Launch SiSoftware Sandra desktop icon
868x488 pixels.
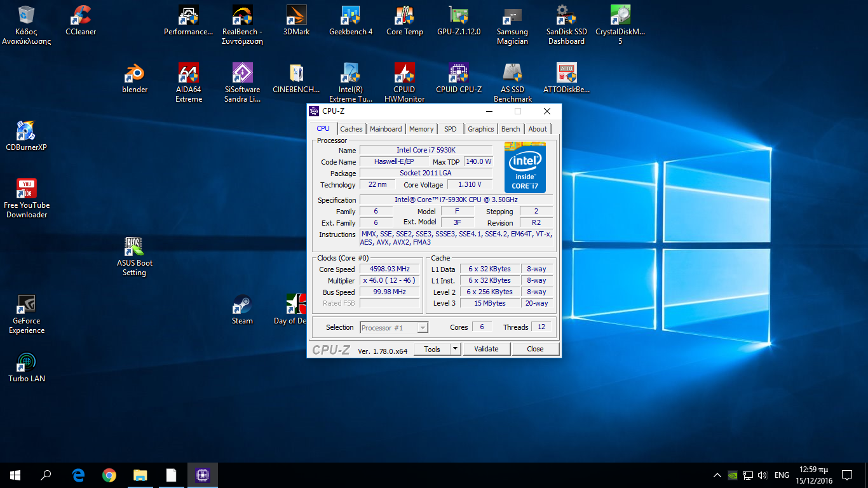click(242, 83)
